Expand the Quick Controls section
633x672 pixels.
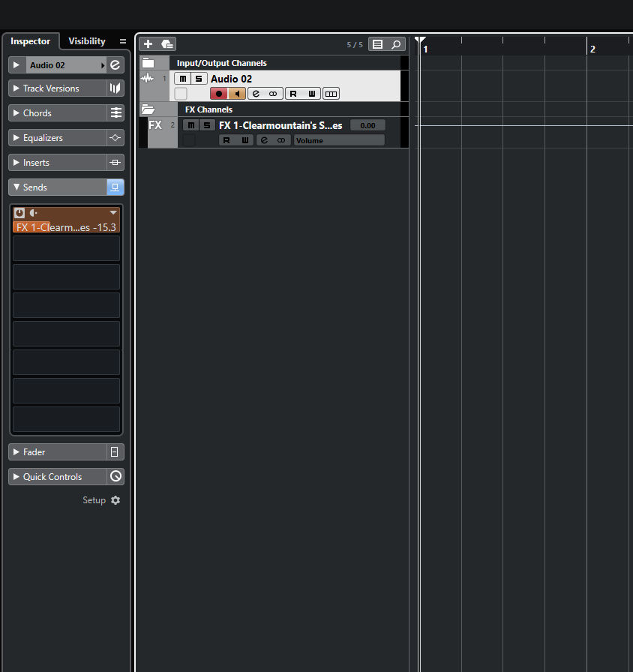16,476
